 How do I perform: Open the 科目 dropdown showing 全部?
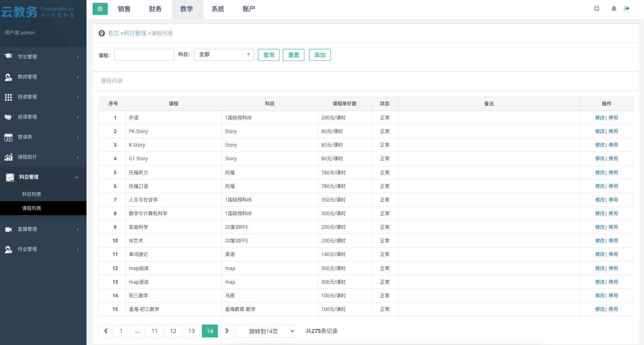tap(223, 54)
